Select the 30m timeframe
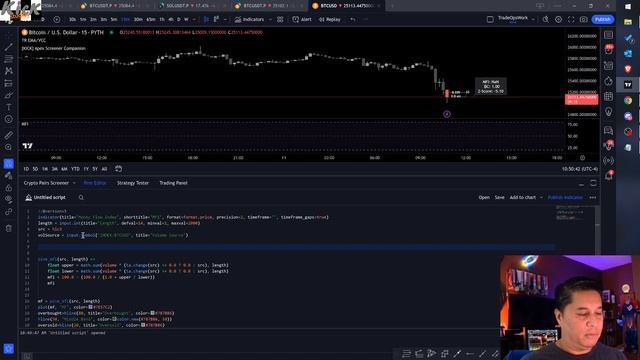The height and width of the screenshot is (360, 640). click(x=138, y=19)
